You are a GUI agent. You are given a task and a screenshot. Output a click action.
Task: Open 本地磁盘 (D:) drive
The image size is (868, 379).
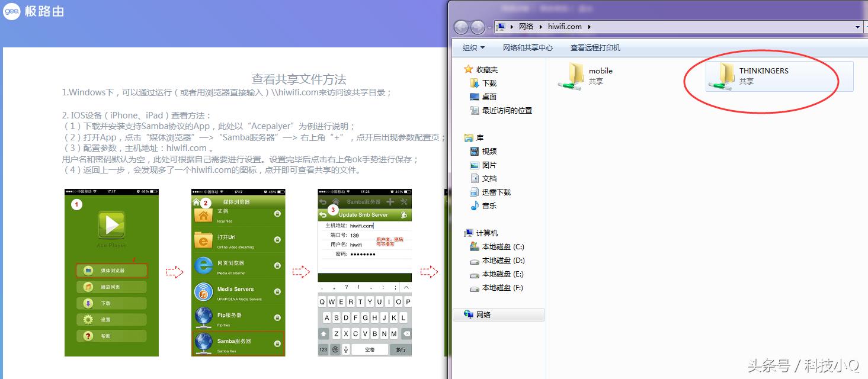pos(504,260)
